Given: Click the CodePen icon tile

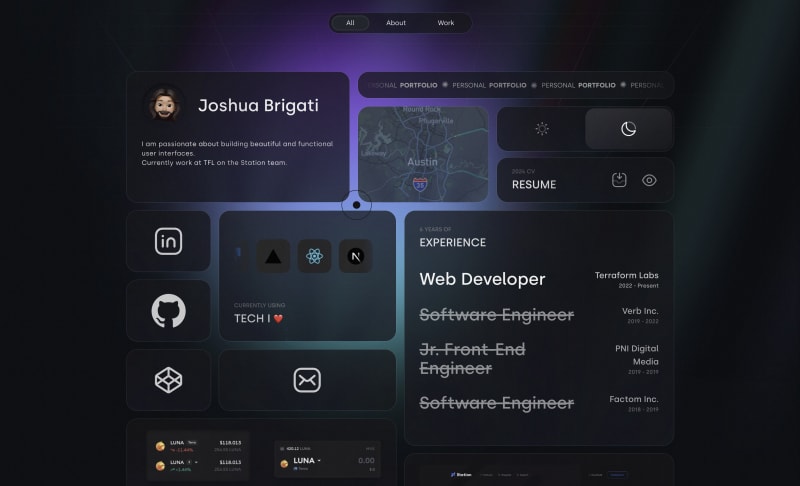Looking at the screenshot, I should click(168, 380).
